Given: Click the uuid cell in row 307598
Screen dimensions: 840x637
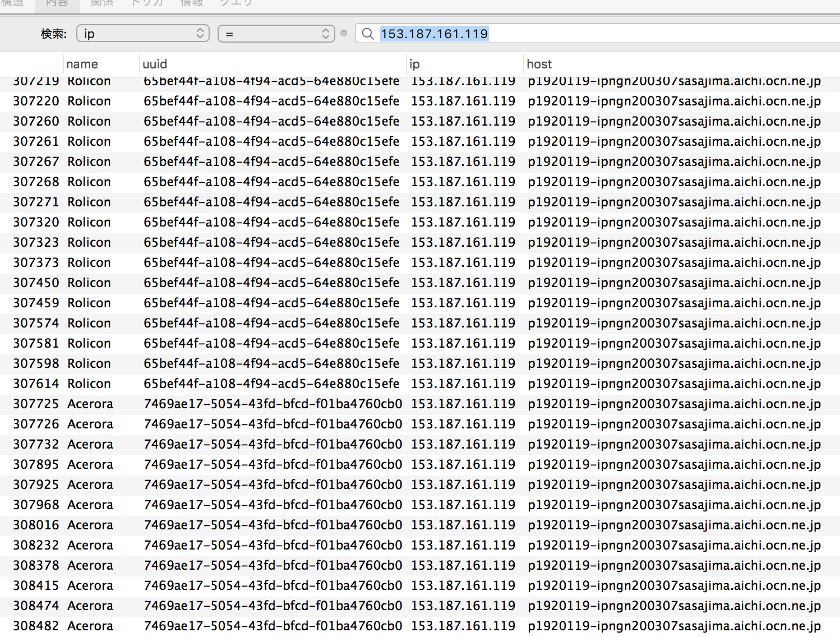Looking at the screenshot, I should tap(271, 363).
